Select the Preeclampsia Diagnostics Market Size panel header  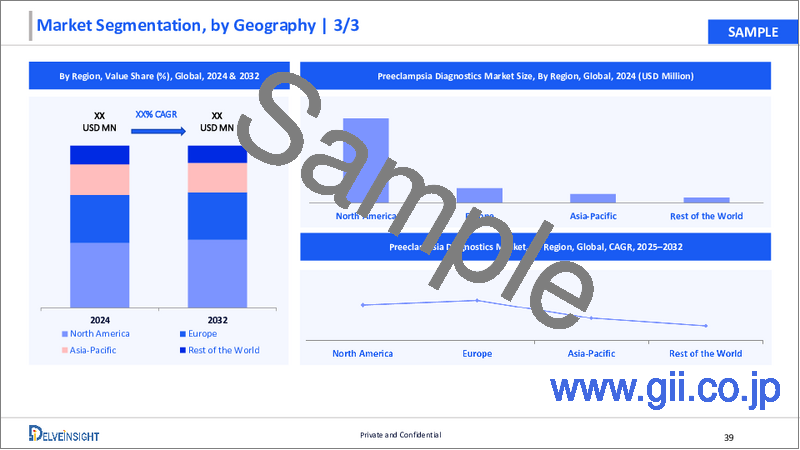(535, 73)
